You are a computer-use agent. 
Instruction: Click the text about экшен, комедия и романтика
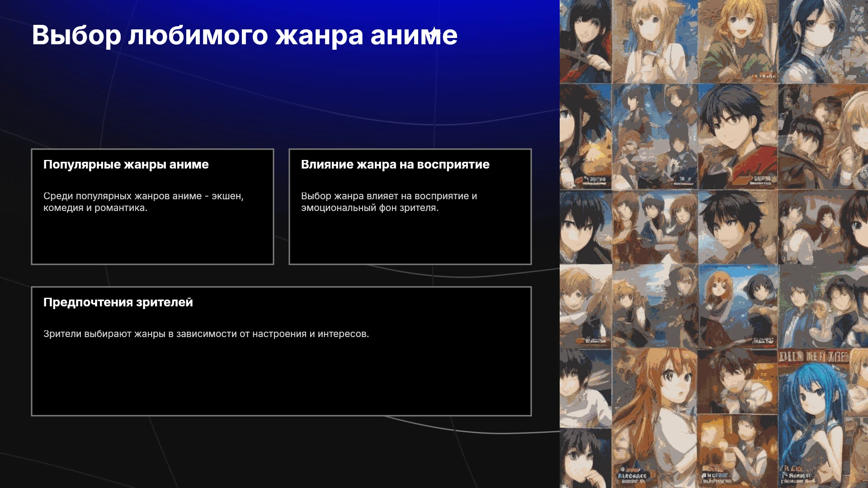[x=143, y=202]
